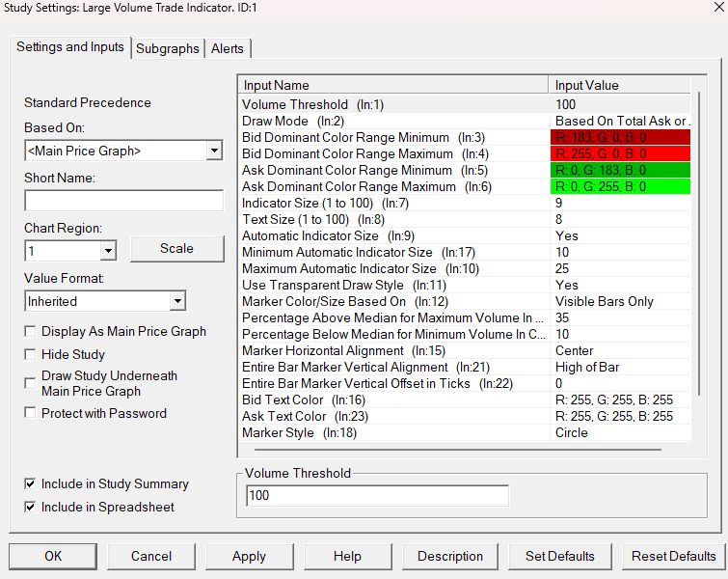Select Bid Dominant Color Range Maximum swatch
Viewport: 728px width, 579px height.
(620, 153)
